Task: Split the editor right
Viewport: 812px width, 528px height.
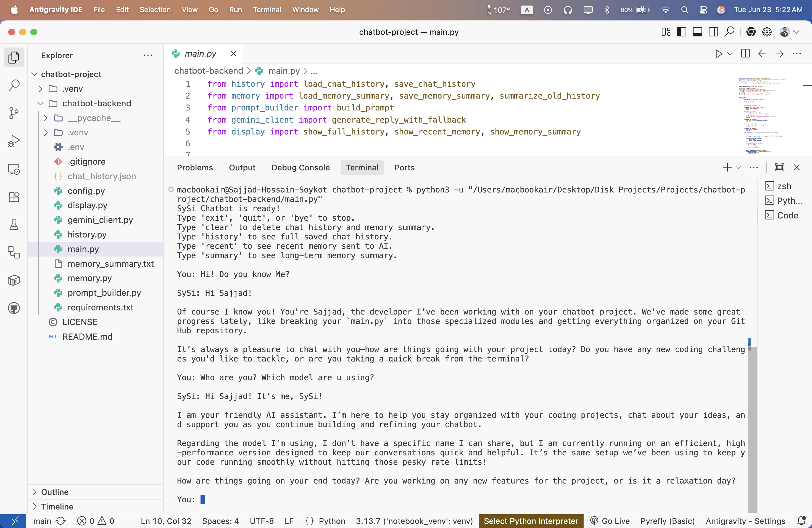Action: 745,54
